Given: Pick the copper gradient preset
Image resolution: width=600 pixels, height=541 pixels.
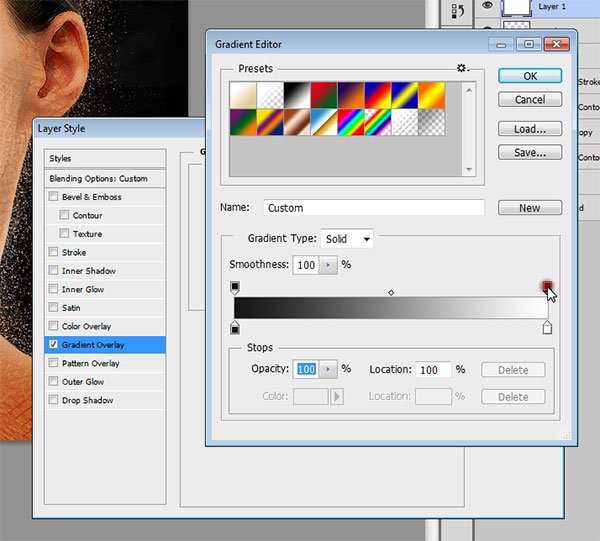Looking at the screenshot, I should pos(298,121).
